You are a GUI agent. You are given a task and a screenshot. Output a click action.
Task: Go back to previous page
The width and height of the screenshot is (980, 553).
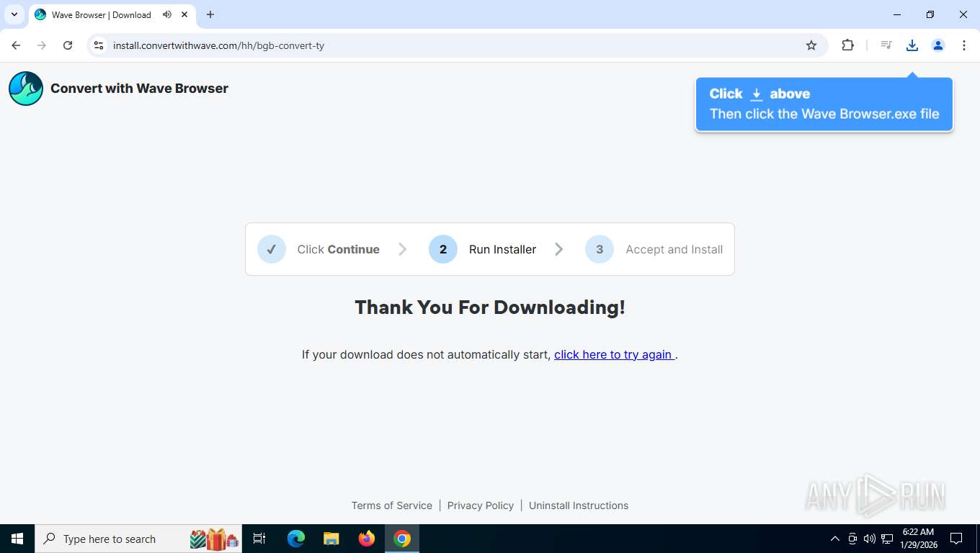pyautogui.click(x=16, y=45)
